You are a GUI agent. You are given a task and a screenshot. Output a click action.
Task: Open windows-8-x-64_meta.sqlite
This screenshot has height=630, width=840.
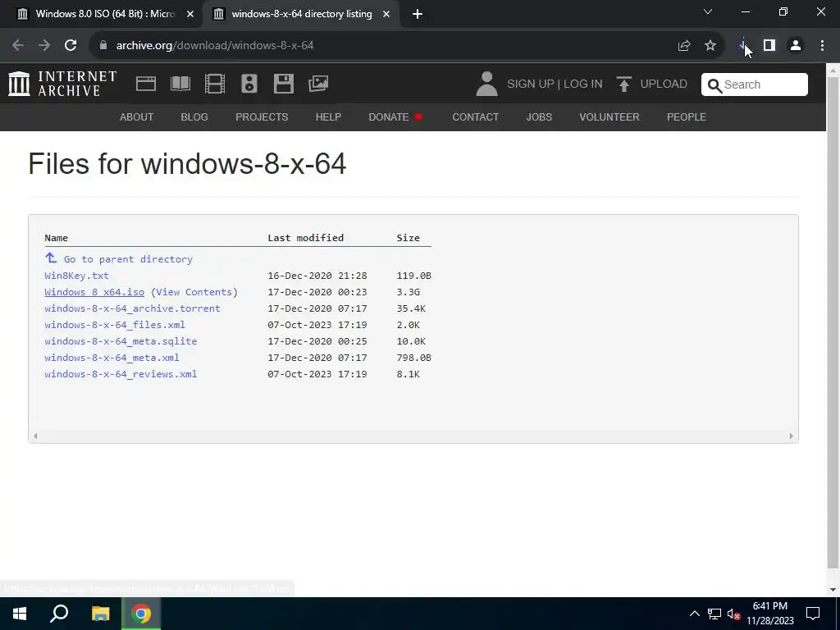click(121, 341)
